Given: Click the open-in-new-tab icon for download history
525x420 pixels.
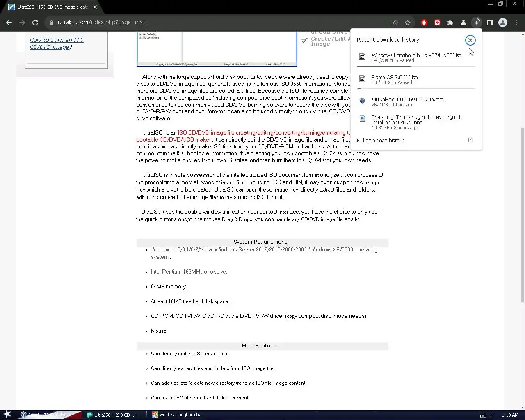Looking at the screenshot, I should pos(470,140).
